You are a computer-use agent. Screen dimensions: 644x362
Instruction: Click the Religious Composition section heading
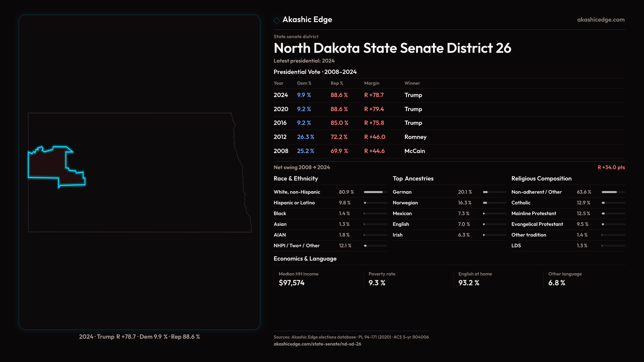click(541, 179)
